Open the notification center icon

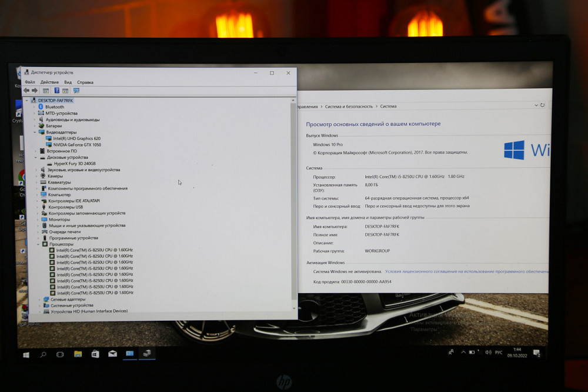(x=537, y=353)
